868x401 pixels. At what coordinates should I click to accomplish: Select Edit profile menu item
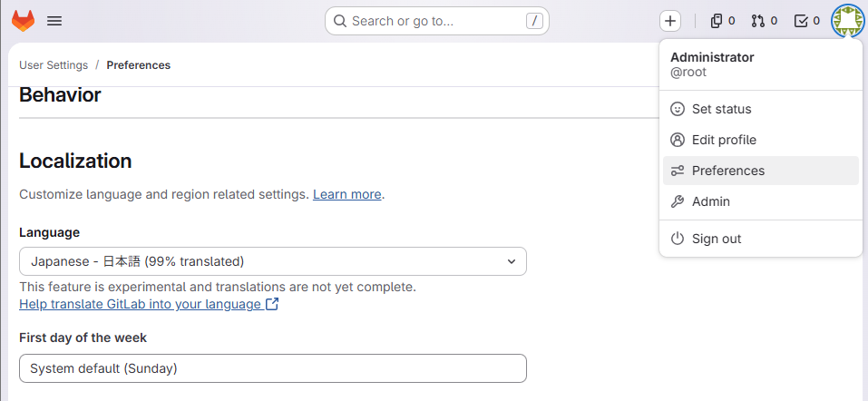pos(724,140)
